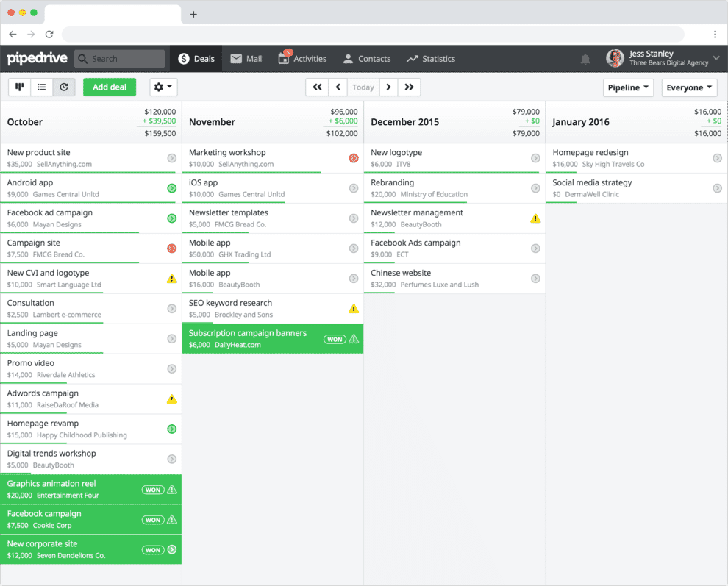
Task: Open the Everyone filter dropdown
Action: [689, 87]
